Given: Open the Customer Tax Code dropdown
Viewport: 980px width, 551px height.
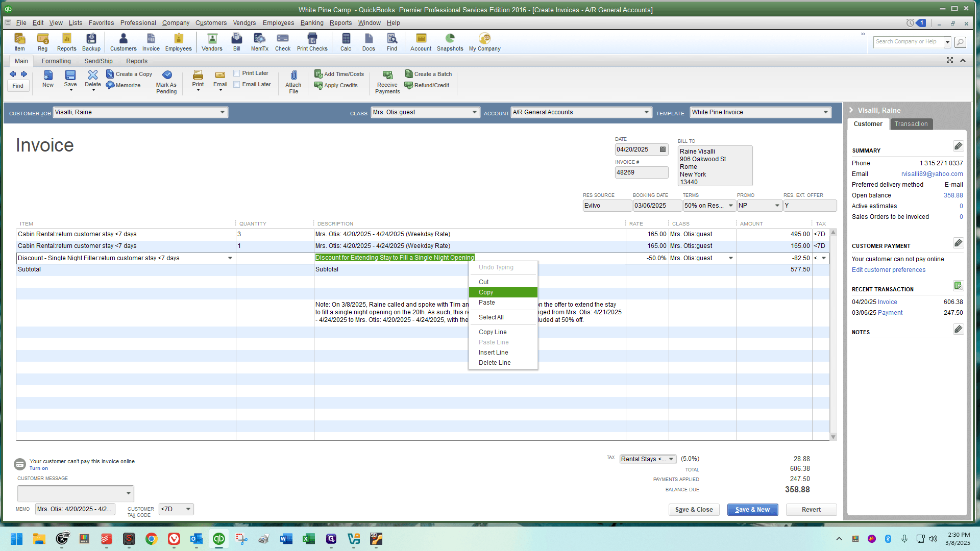Looking at the screenshot, I should pyautogui.click(x=188, y=509).
